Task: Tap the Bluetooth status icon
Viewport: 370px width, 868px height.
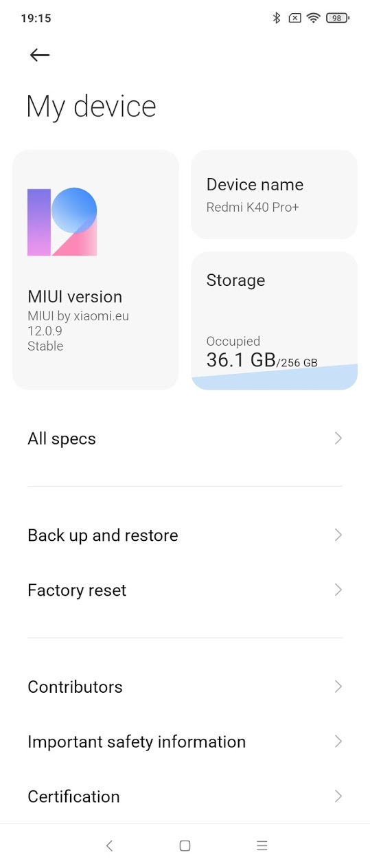Action: [277, 18]
